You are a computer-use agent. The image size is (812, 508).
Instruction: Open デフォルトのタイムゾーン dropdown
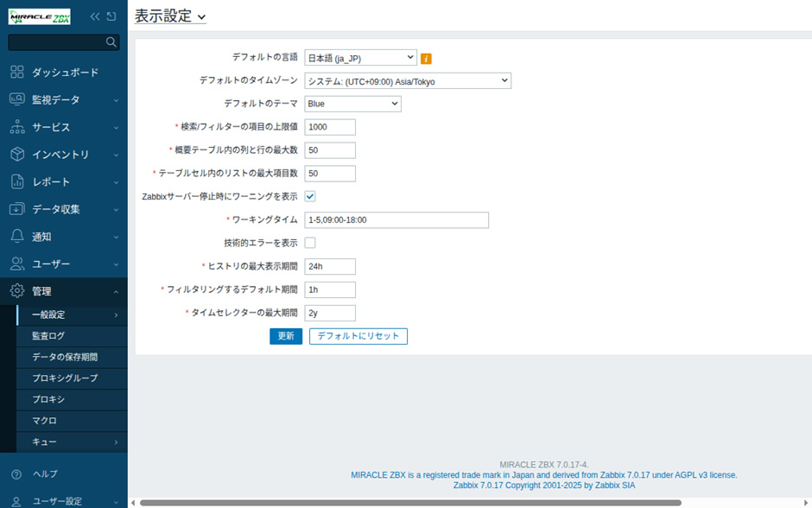pos(408,81)
